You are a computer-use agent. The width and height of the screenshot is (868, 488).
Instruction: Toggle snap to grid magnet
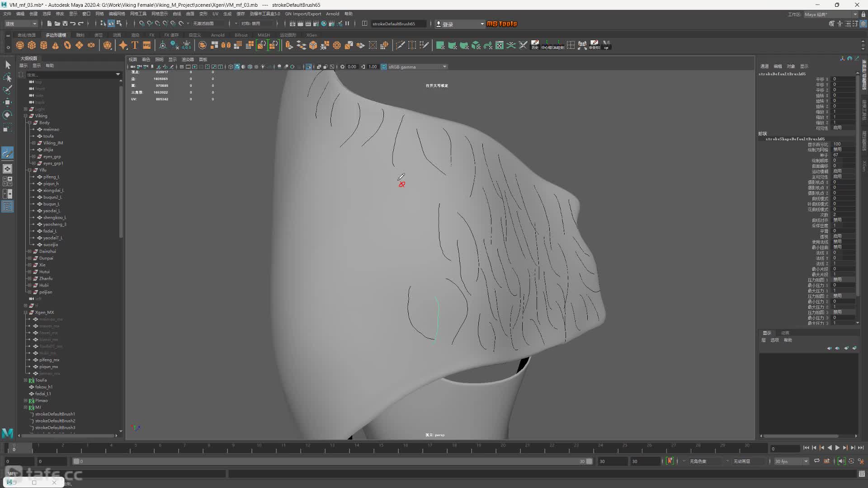coord(142,23)
